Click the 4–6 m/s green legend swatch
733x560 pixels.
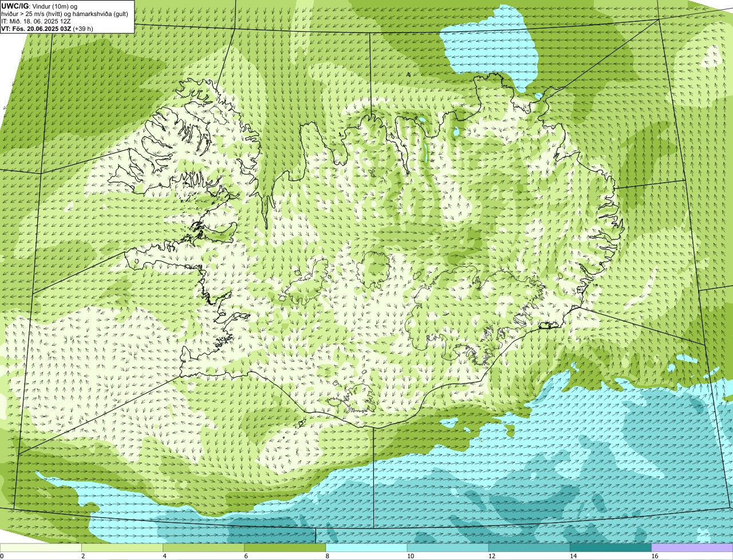(x=203, y=548)
